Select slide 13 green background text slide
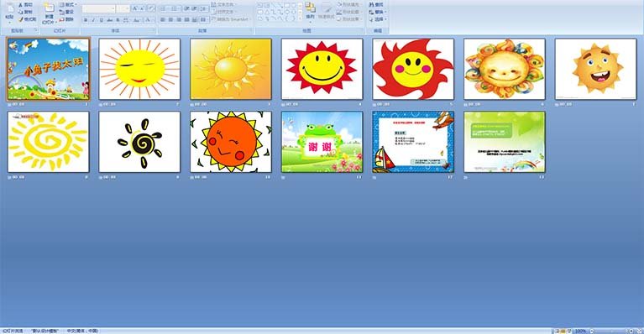 [x=505, y=142]
